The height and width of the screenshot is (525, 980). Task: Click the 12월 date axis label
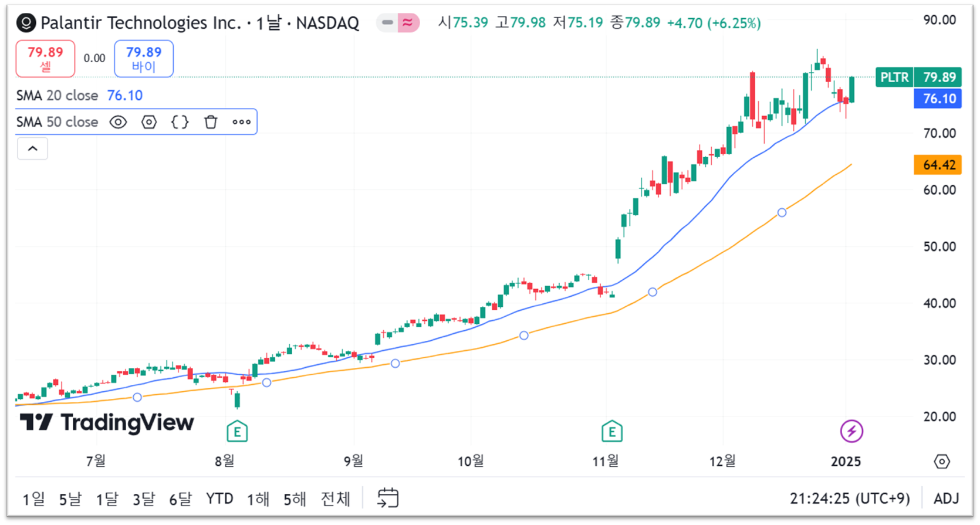click(x=723, y=461)
